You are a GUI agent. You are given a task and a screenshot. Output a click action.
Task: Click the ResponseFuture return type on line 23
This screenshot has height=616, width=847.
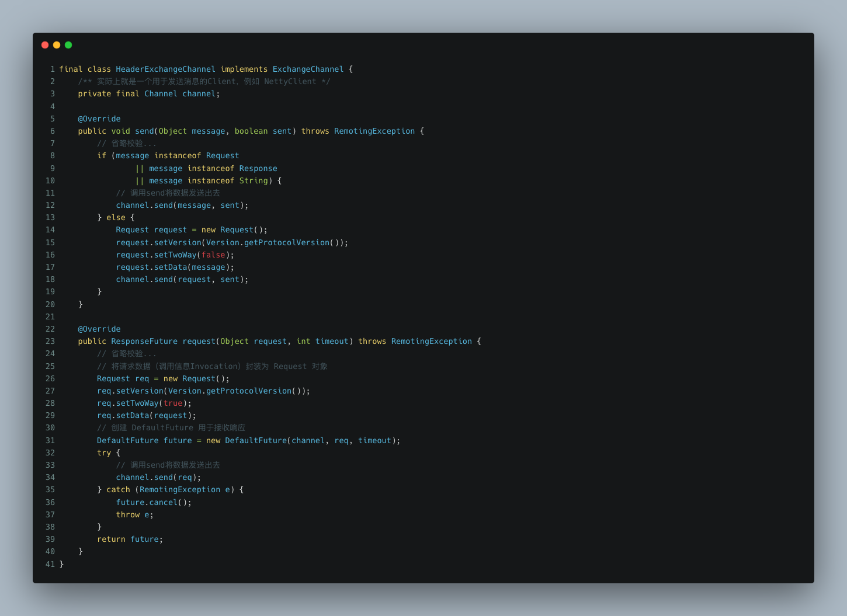point(144,341)
